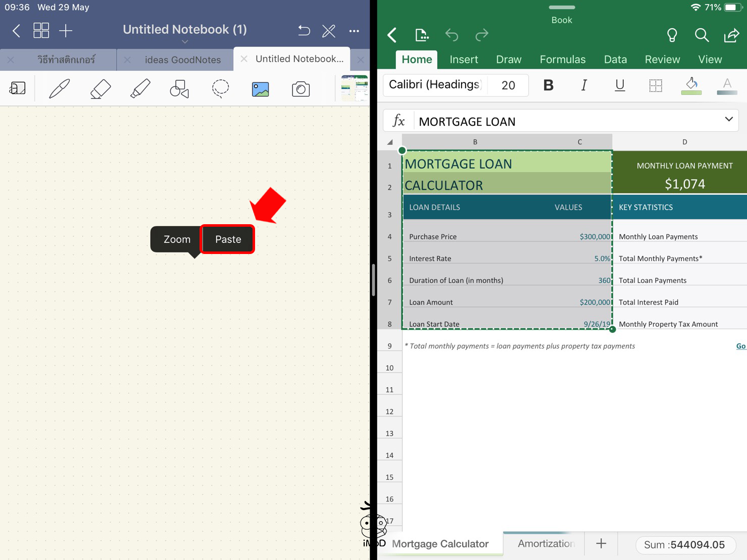Select the Highlighter tool
Image resolution: width=747 pixels, height=560 pixels.
click(140, 89)
